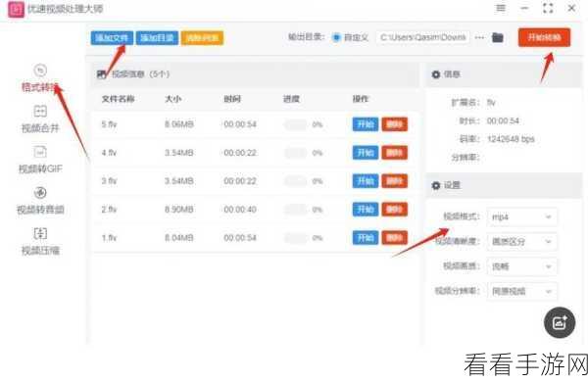
Task: Click the app logo in title bar
Action: point(16,9)
